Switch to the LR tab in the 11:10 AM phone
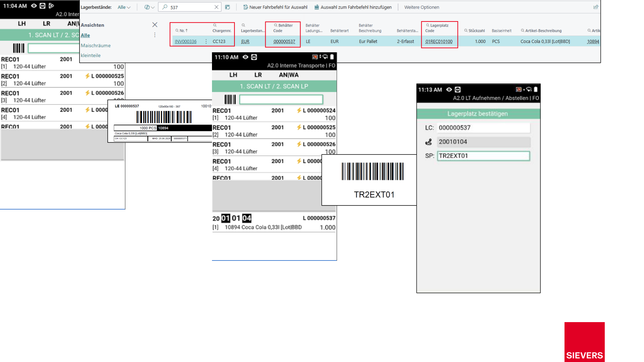Viewport: 644px width, 362px height. tap(258, 75)
